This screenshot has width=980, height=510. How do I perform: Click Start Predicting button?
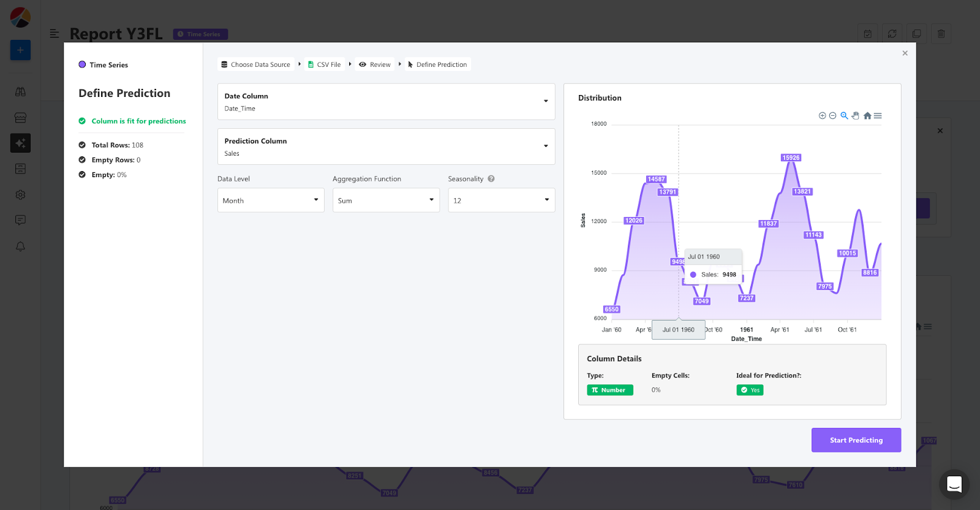click(856, 440)
